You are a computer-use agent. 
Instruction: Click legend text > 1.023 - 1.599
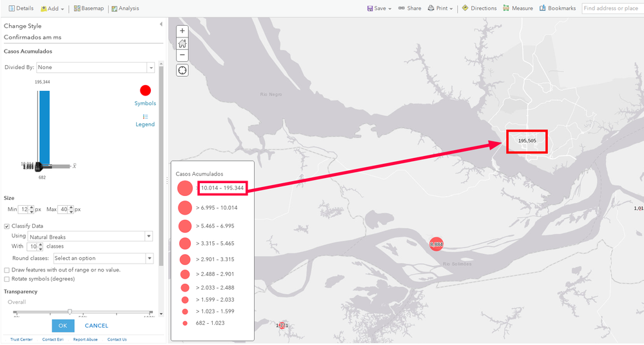click(x=215, y=311)
